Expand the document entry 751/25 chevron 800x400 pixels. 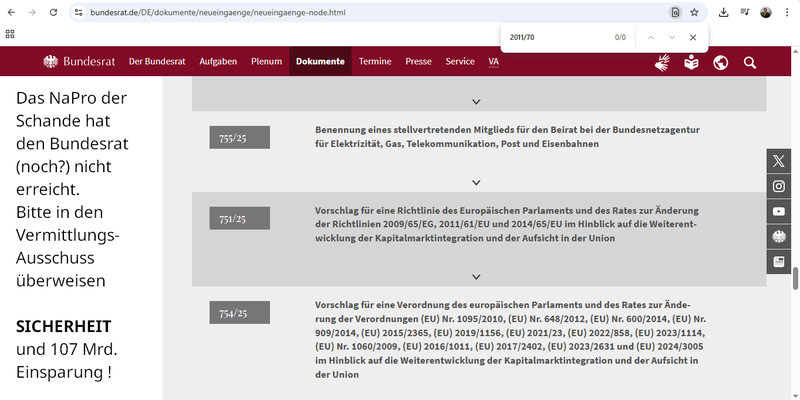[x=476, y=277]
